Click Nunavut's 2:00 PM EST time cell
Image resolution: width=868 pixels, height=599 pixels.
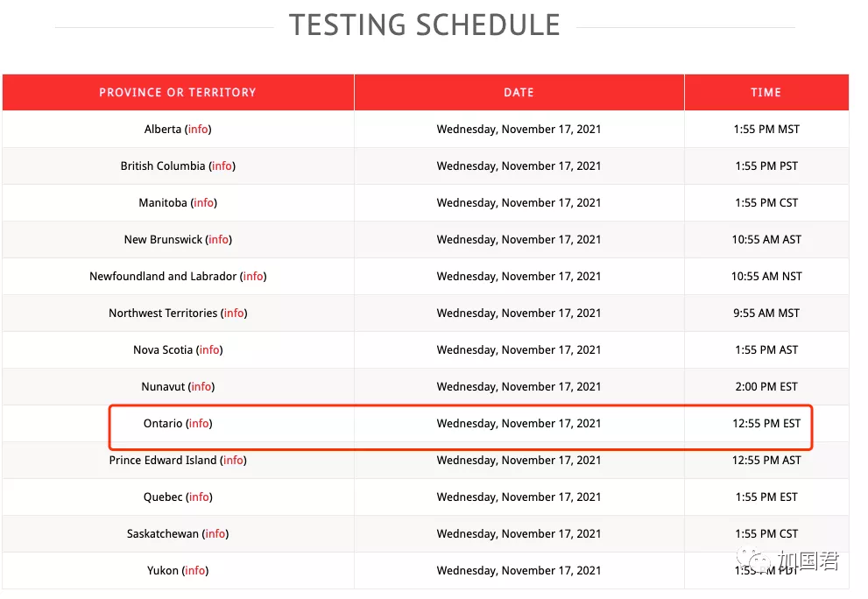(x=766, y=387)
